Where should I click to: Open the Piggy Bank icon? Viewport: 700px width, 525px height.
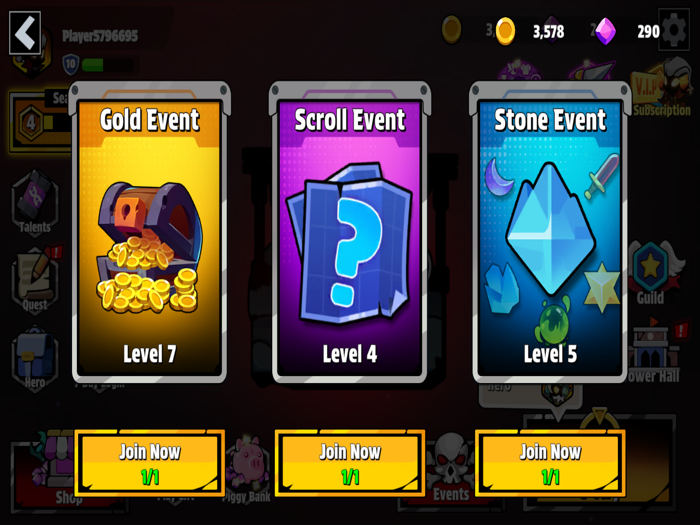pos(248,469)
